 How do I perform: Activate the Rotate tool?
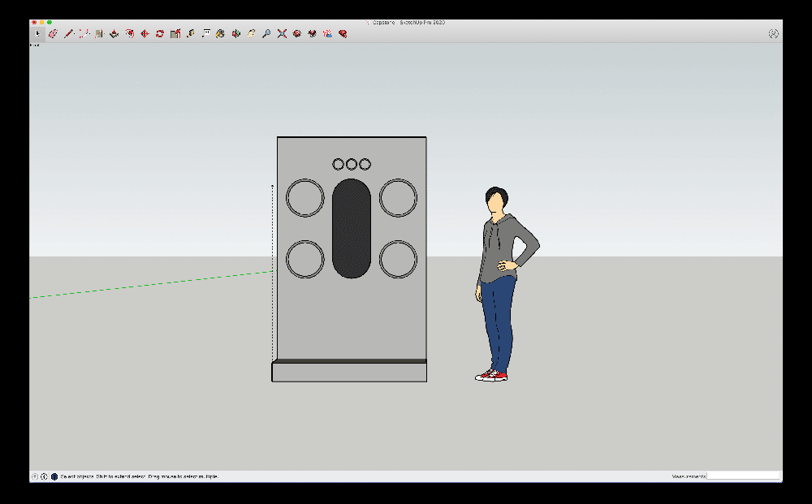click(160, 33)
